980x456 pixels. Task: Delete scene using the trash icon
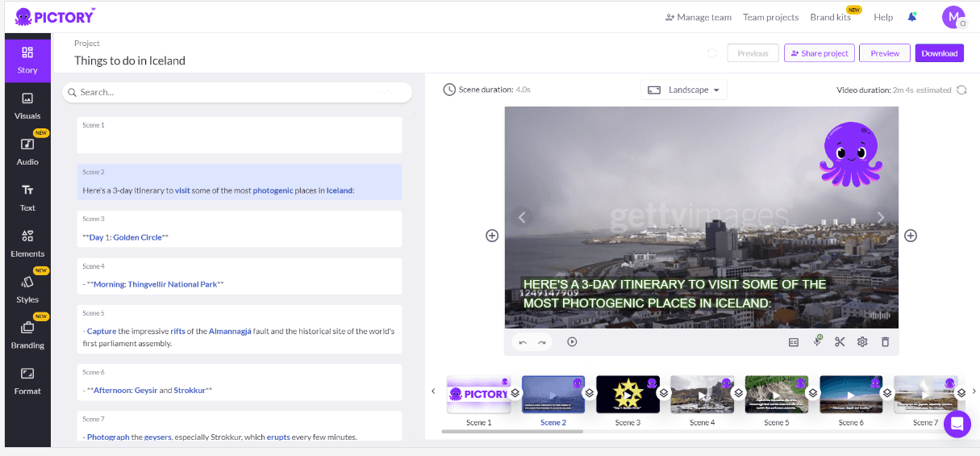885,341
